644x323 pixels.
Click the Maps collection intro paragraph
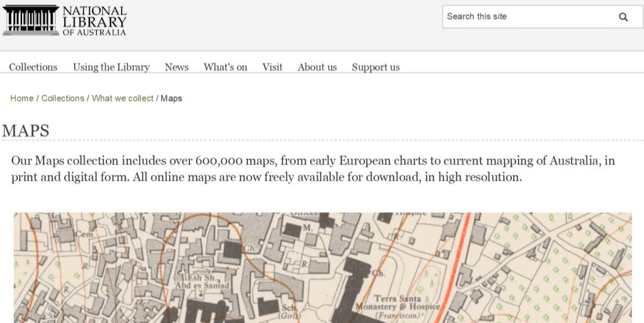point(313,169)
